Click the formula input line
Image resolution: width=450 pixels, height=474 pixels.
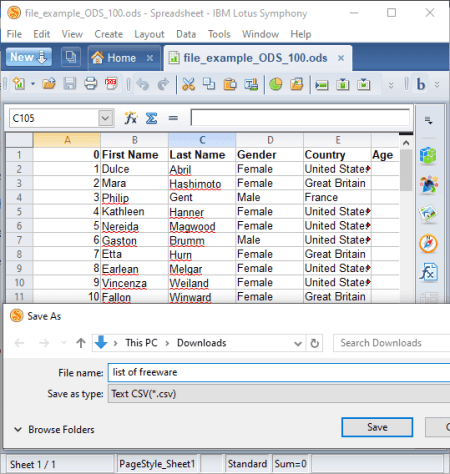coord(300,117)
